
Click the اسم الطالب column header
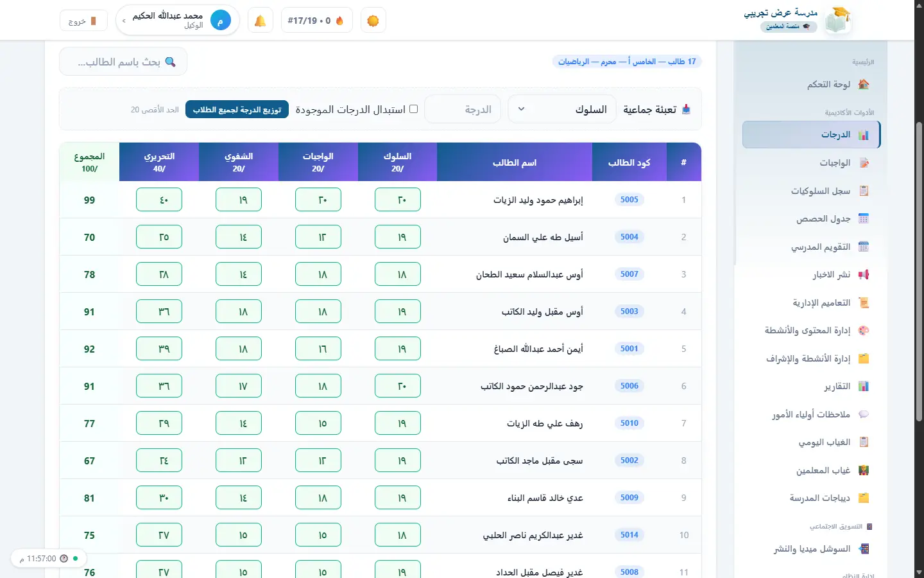(x=515, y=162)
